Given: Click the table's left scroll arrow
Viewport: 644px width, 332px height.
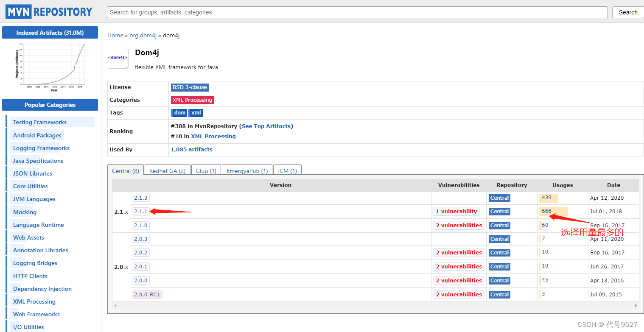Looking at the screenshot, I should [x=115, y=305].
